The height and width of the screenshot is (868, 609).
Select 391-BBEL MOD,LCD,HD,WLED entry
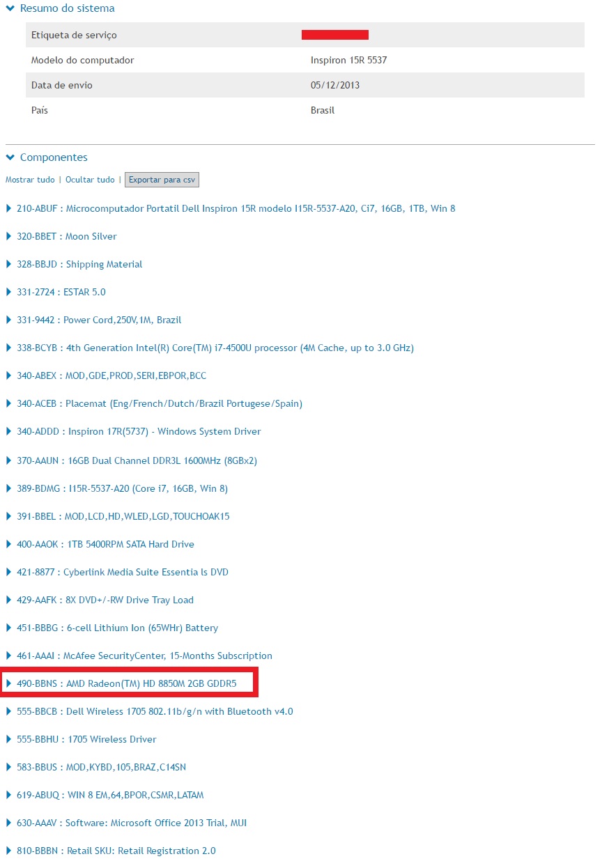pyautogui.click(x=123, y=516)
